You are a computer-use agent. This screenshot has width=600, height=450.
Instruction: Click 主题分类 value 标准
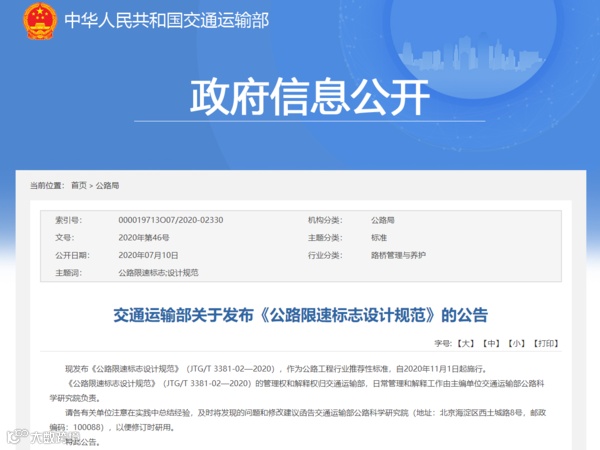379,238
